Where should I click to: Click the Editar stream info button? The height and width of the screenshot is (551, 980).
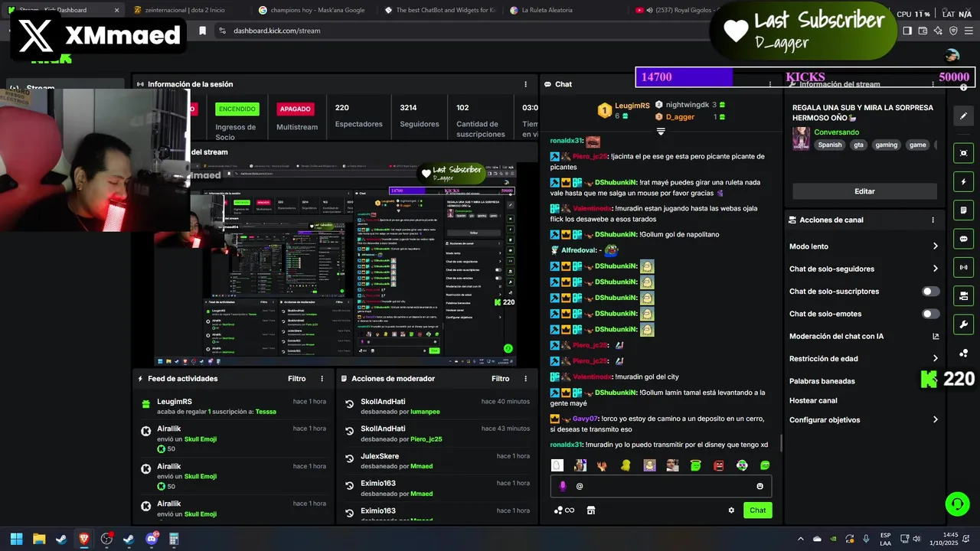(x=864, y=191)
